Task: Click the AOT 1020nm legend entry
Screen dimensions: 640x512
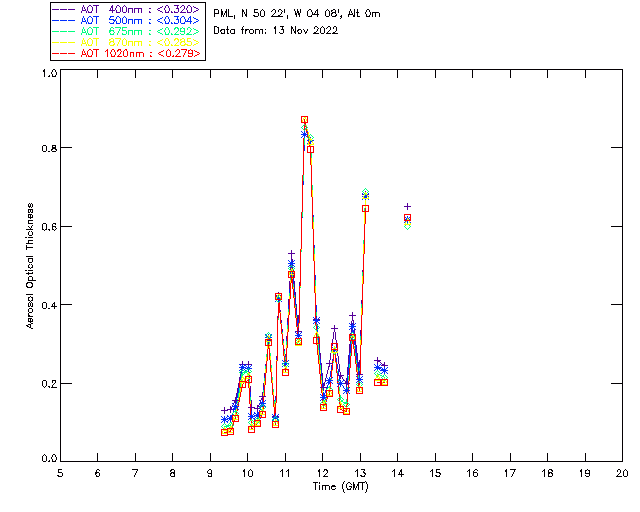Action: click(x=126, y=53)
